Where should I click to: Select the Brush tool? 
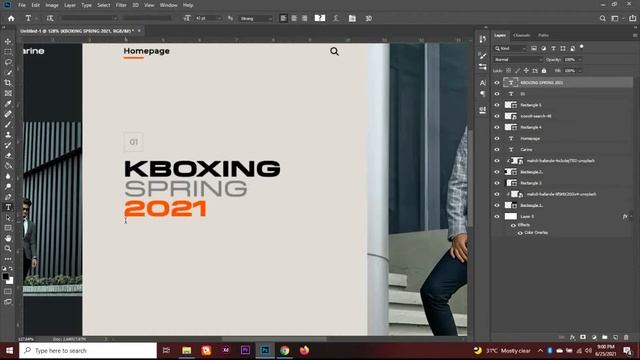pos(8,124)
